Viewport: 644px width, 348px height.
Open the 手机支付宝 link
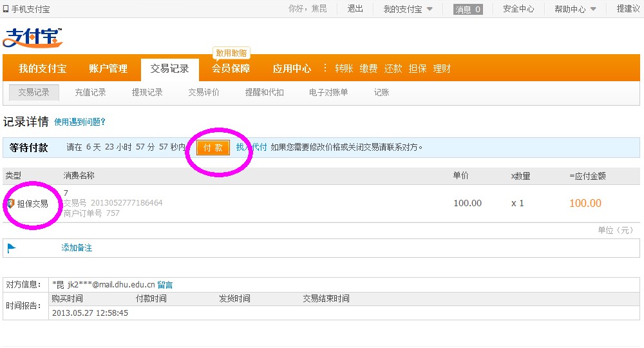pos(30,9)
